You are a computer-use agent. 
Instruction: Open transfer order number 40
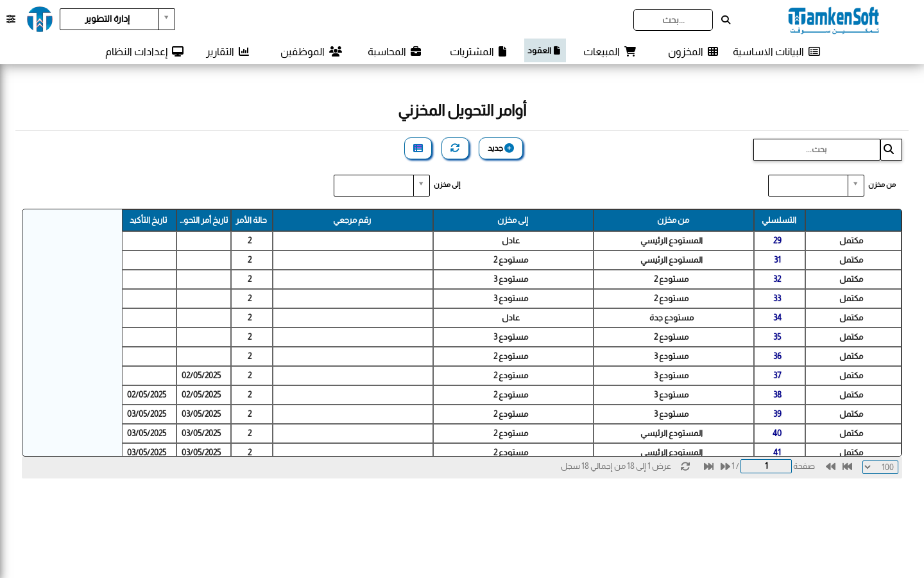(x=777, y=433)
